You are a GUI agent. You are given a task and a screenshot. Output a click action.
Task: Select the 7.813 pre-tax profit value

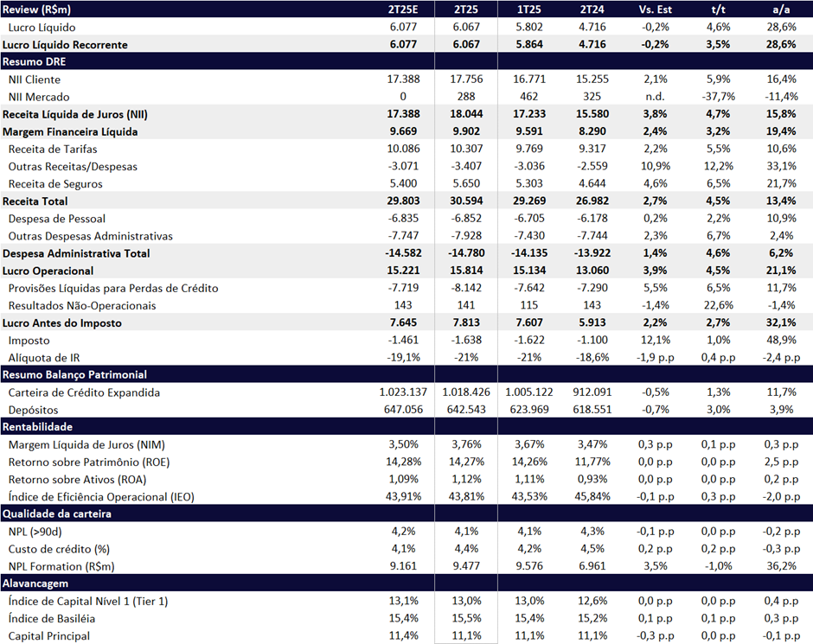click(x=466, y=322)
